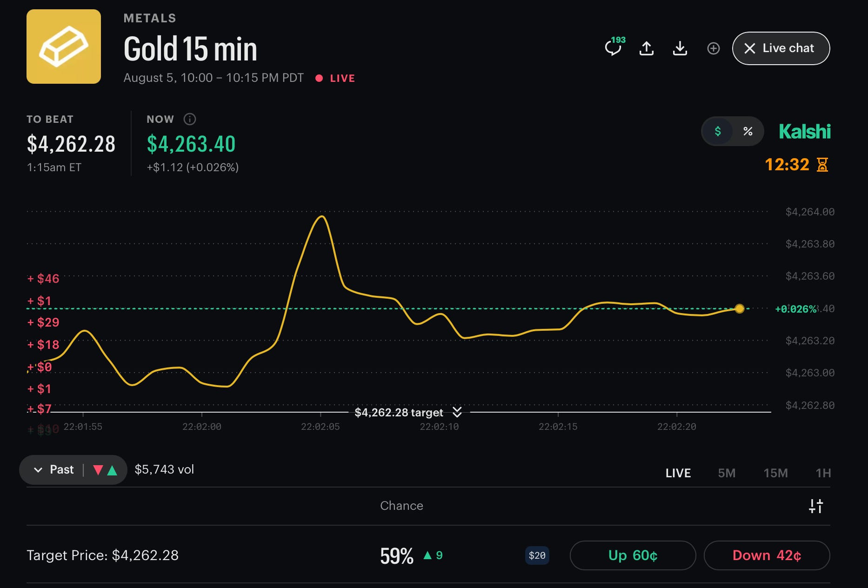Expand the Past dropdown
Image resolution: width=868 pixels, height=588 pixels.
point(54,470)
